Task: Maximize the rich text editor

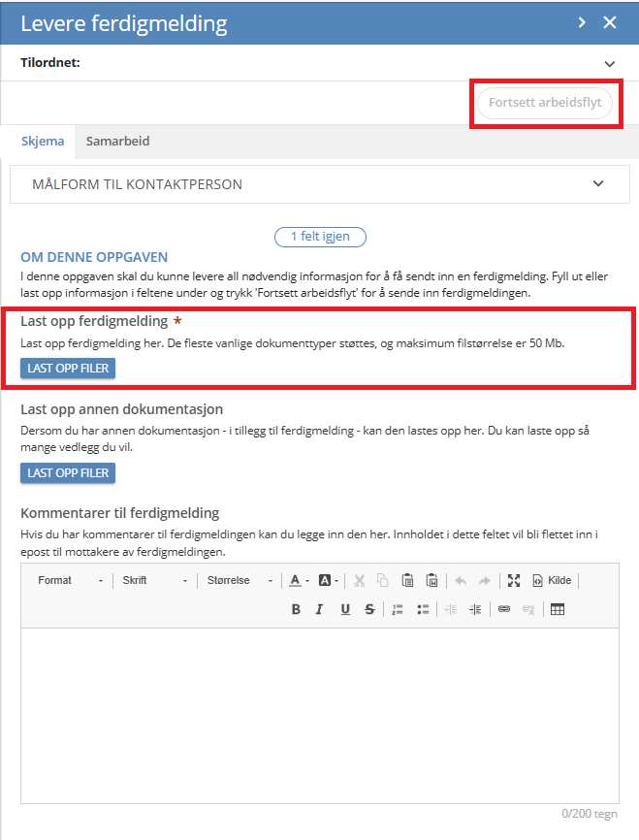Action: click(514, 580)
